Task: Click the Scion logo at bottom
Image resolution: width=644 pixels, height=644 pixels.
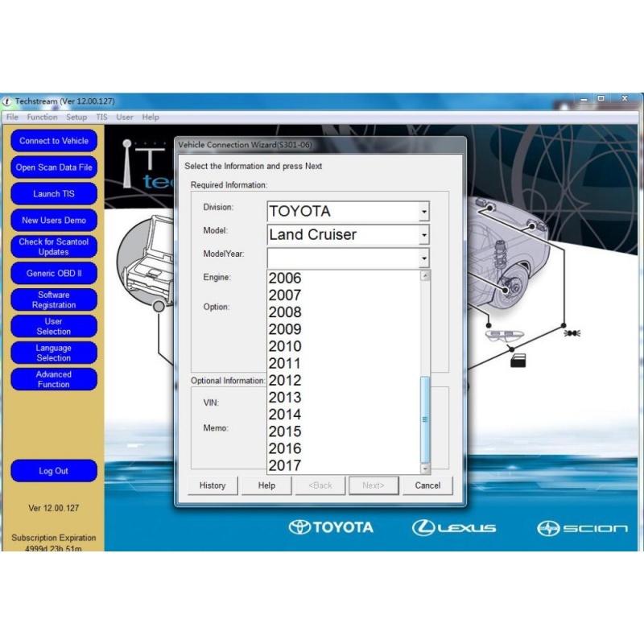Action: 582,528
